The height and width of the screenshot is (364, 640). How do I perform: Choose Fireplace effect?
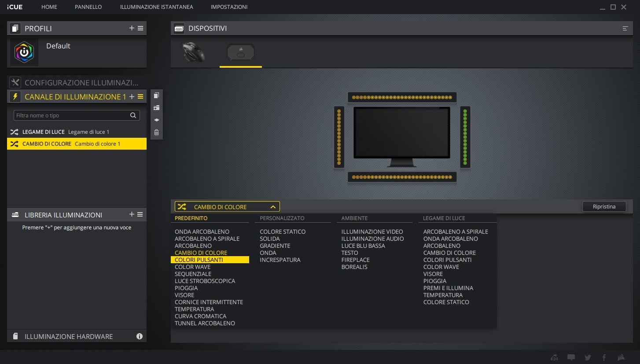click(x=355, y=260)
